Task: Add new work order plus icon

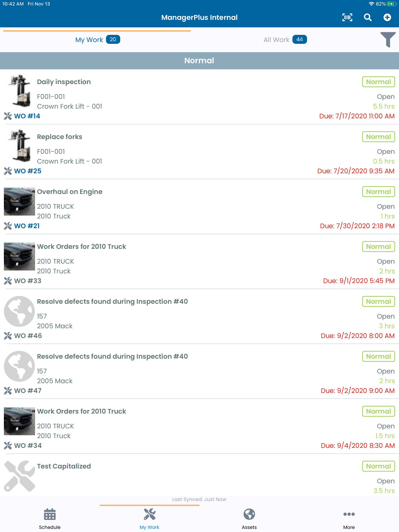Action: click(x=387, y=17)
